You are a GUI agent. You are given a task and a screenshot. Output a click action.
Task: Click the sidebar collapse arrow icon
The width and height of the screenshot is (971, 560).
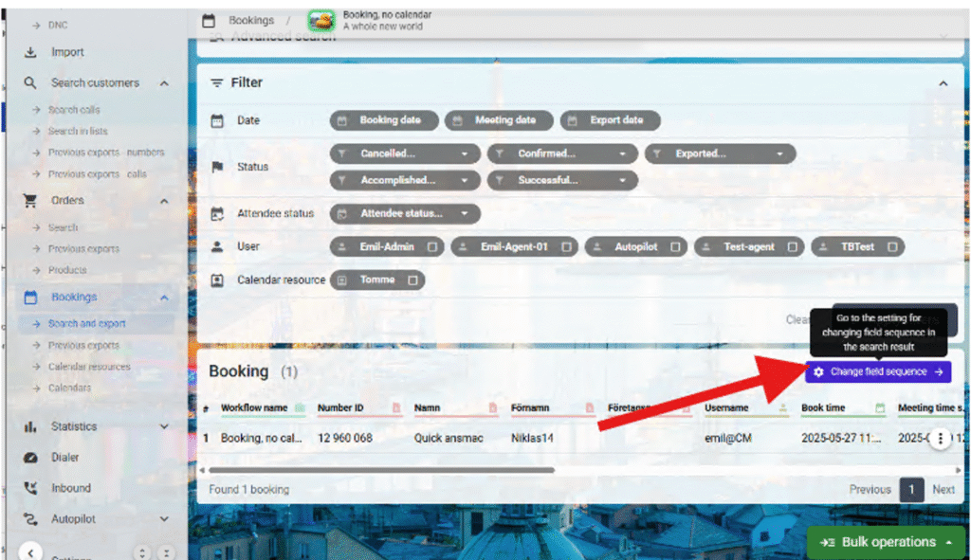pos(31,552)
